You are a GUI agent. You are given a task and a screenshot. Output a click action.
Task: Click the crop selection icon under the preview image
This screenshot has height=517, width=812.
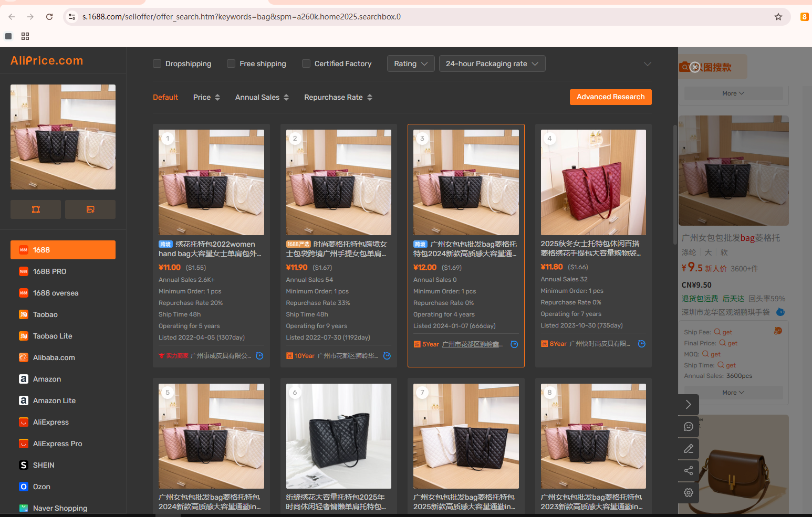(36, 209)
